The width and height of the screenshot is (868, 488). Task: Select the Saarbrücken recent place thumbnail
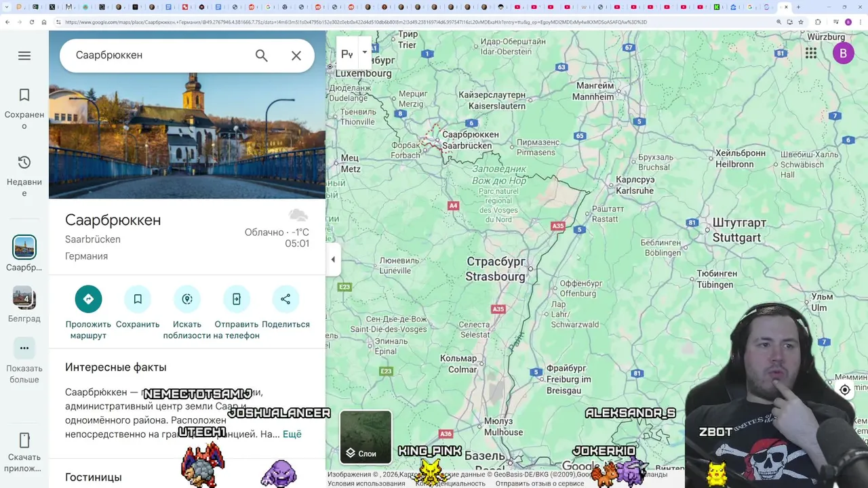pyautogui.click(x=24, y=247)
